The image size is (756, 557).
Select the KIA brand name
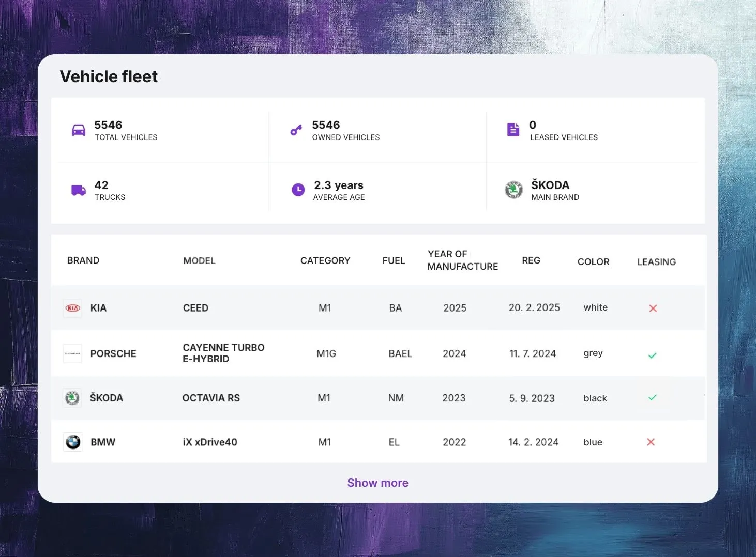(98, 308)
